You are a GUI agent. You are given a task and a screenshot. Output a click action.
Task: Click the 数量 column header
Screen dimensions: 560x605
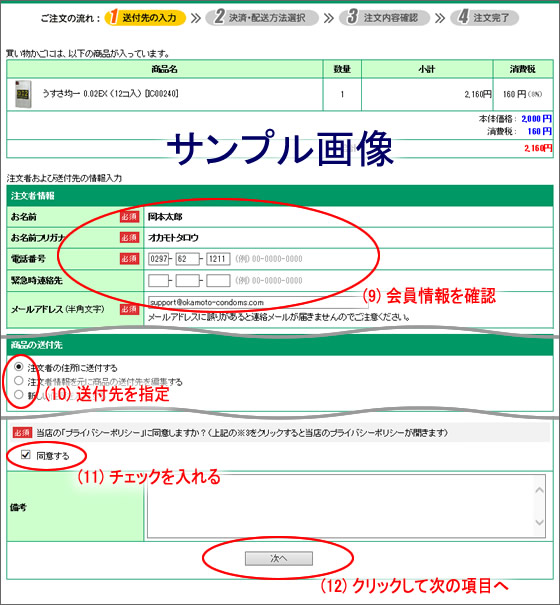click(x=342, y=69)
